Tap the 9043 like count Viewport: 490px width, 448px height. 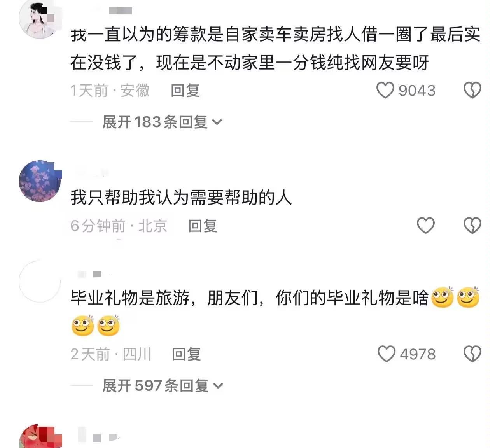pyautogui.click(x=417, y=91)
